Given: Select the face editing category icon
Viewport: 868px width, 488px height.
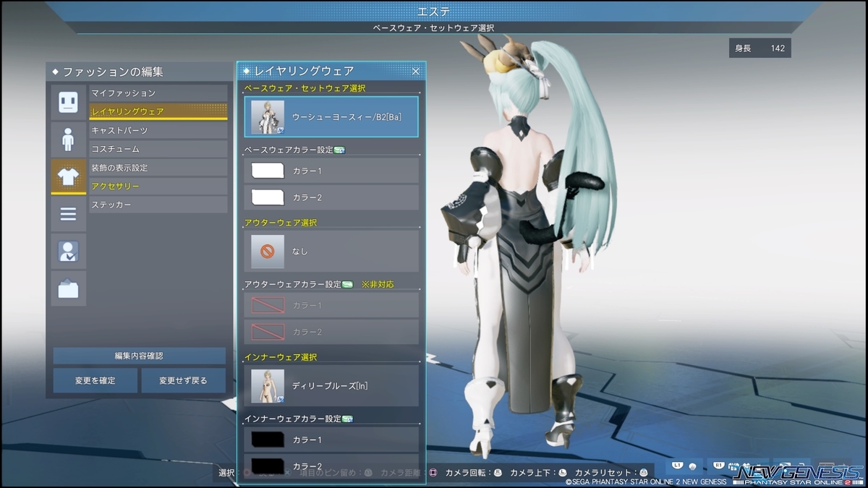Looking at the screenshot, I should tap(68, 102).
